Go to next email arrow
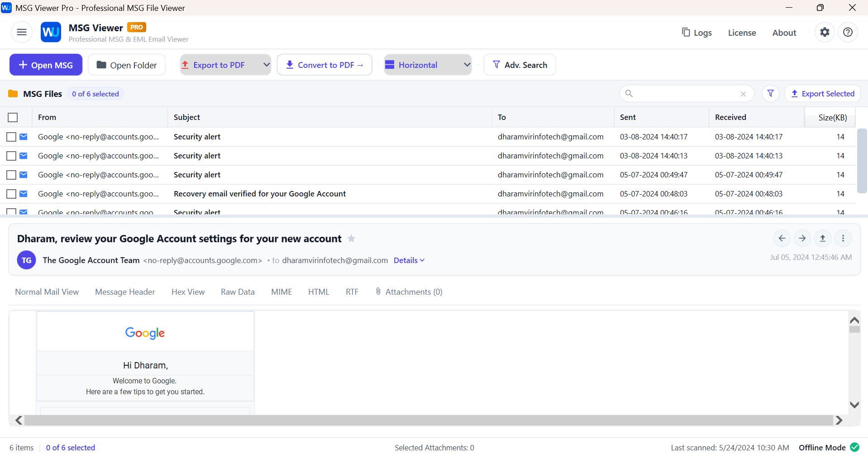The height and width of the screenshot is (454, 868). (x=802, y=238)
